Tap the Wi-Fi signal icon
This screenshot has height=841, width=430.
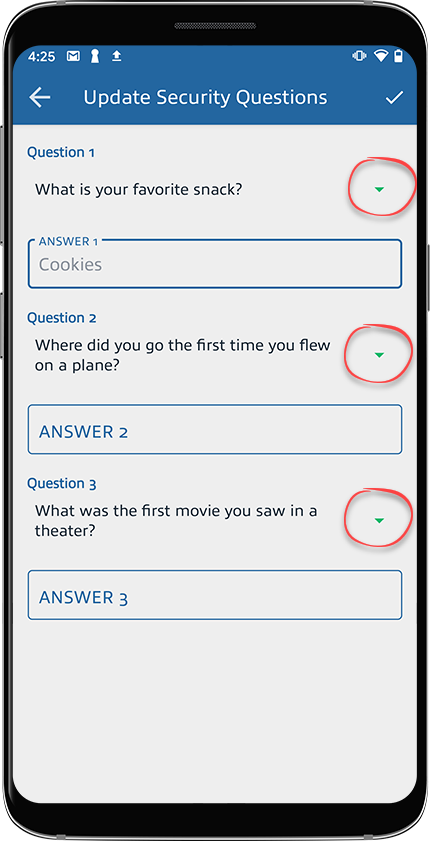pyautogui.click(x=381, y=56)
